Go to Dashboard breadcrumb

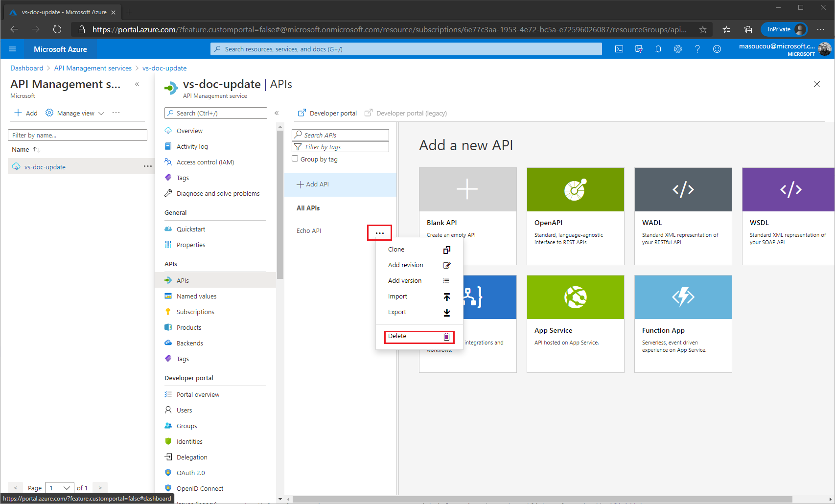point(27,68)
